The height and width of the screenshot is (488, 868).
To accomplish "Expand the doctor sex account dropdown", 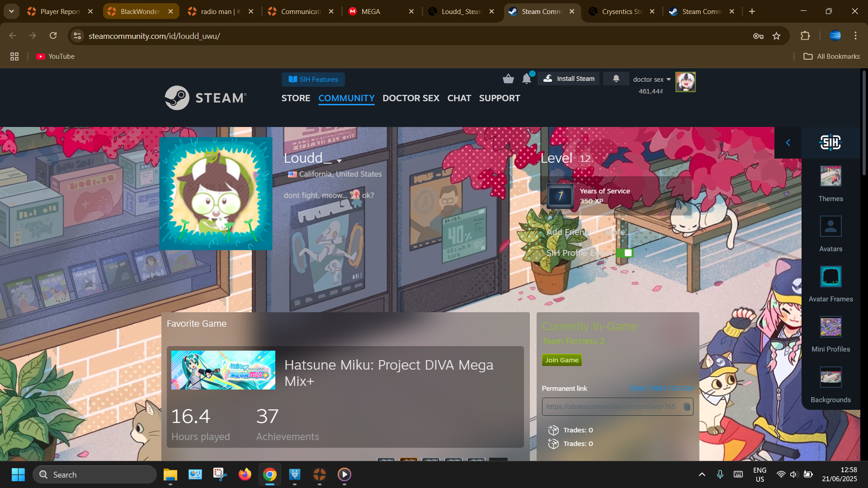I will 669,80.
